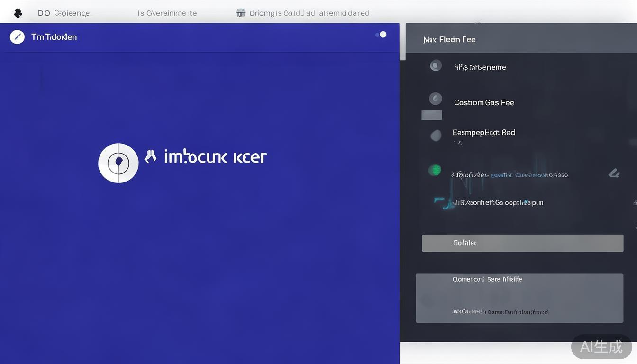Adjust the small gray gas slider bar
The height and width of the screenshot is (364, 637).
click(x=431, y=115)
